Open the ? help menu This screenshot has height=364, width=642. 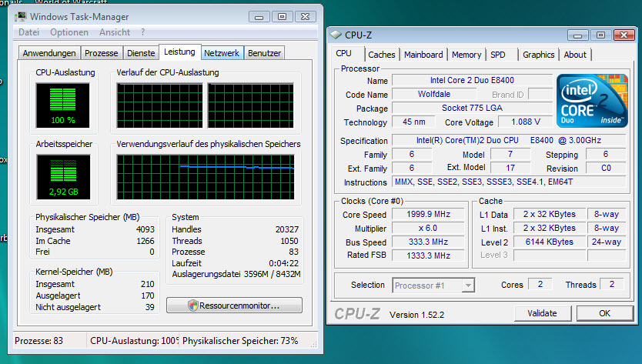143,32
